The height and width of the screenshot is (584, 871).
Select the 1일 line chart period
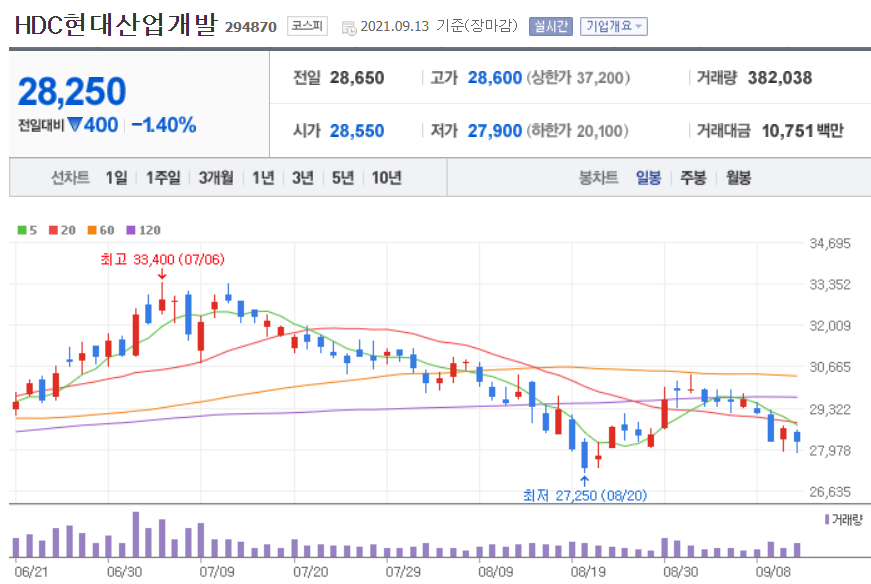tap(117, 178)
